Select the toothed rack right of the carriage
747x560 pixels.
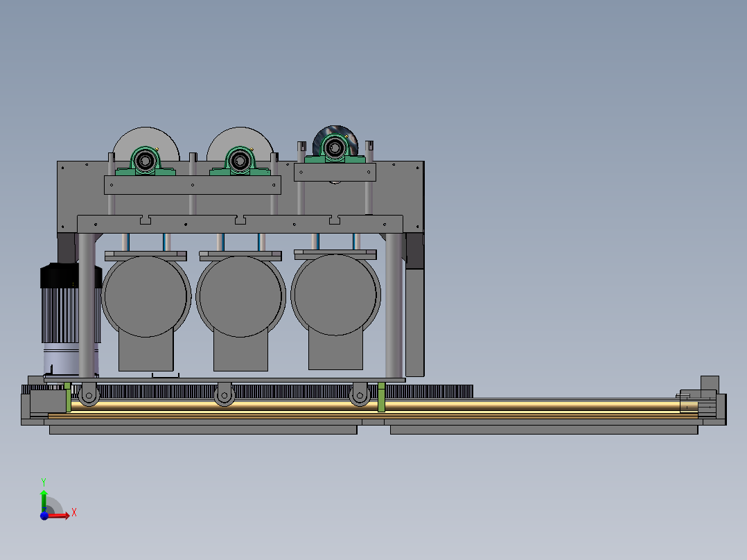(429, 392)
